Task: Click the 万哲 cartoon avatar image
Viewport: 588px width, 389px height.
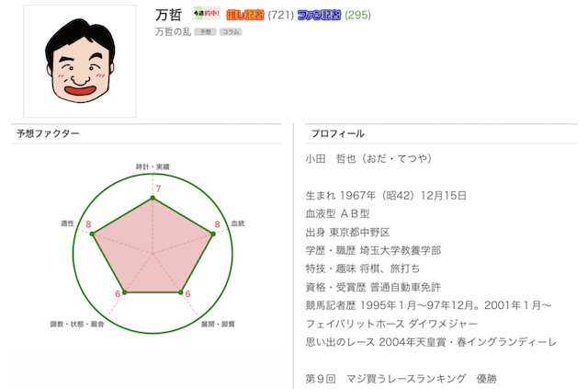Action: point(80,62)
